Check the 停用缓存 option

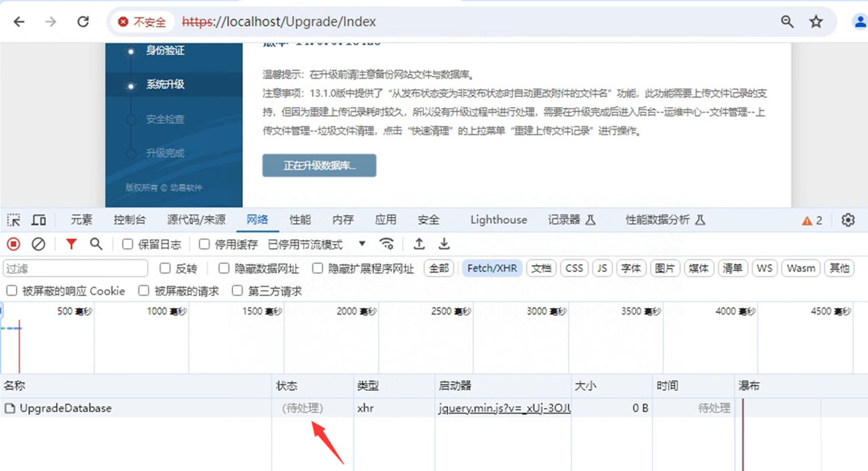point(204,245)
